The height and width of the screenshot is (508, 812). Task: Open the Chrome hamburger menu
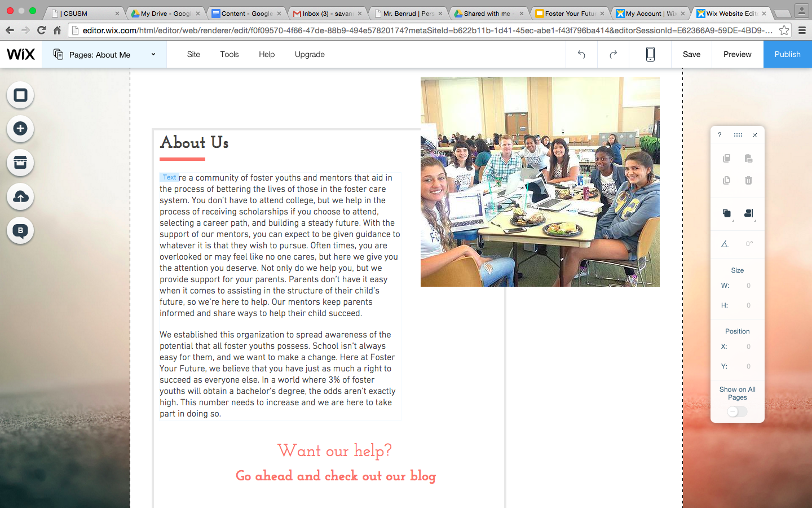tap(802, 30)
